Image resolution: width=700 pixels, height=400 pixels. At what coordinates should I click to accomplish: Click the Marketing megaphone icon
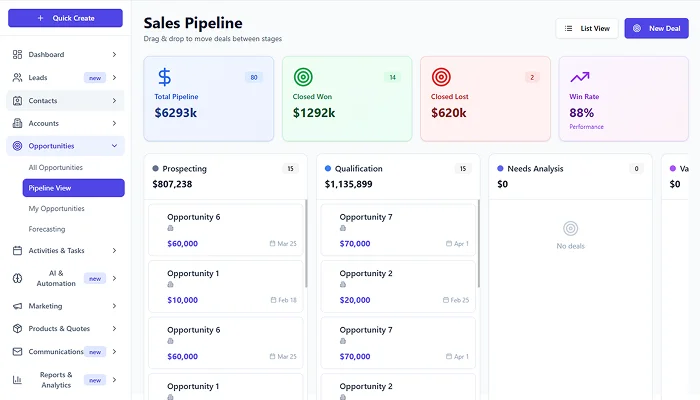point(18,306)
